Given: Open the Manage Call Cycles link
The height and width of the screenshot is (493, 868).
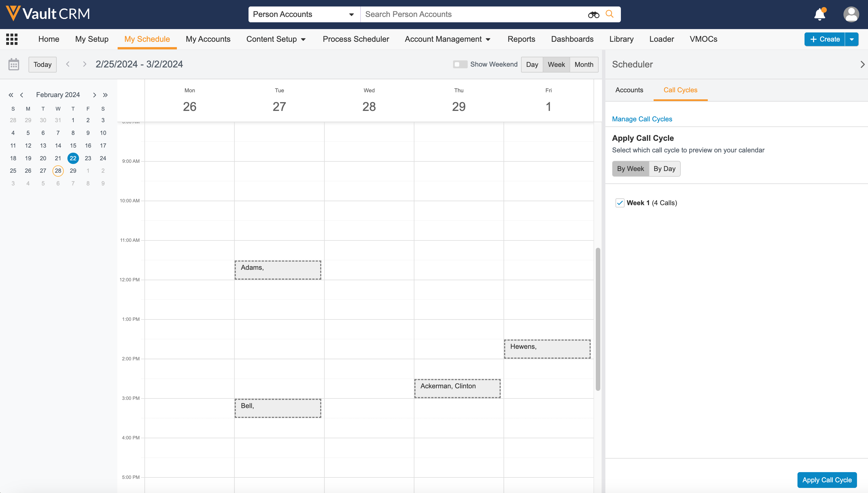Looking at the screenshot, I should [642, 119].
